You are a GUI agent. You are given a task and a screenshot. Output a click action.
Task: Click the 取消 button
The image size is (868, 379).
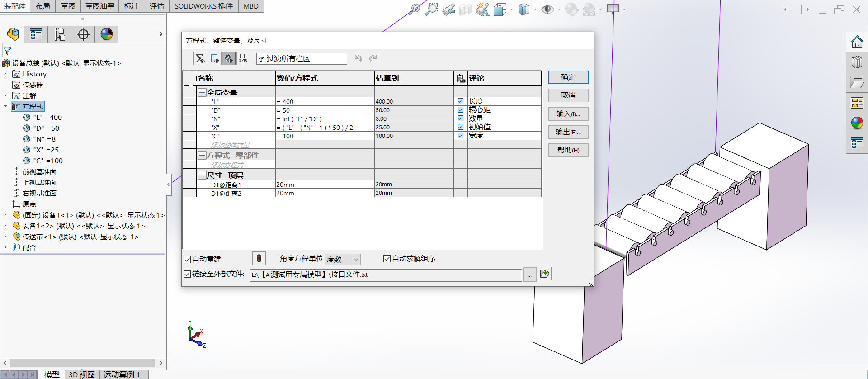pos(568,95)
